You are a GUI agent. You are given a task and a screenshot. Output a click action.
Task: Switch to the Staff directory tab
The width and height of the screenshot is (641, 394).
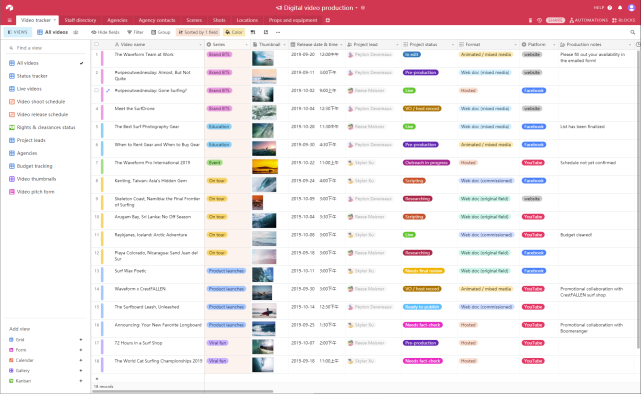click(x=80, y=20)
